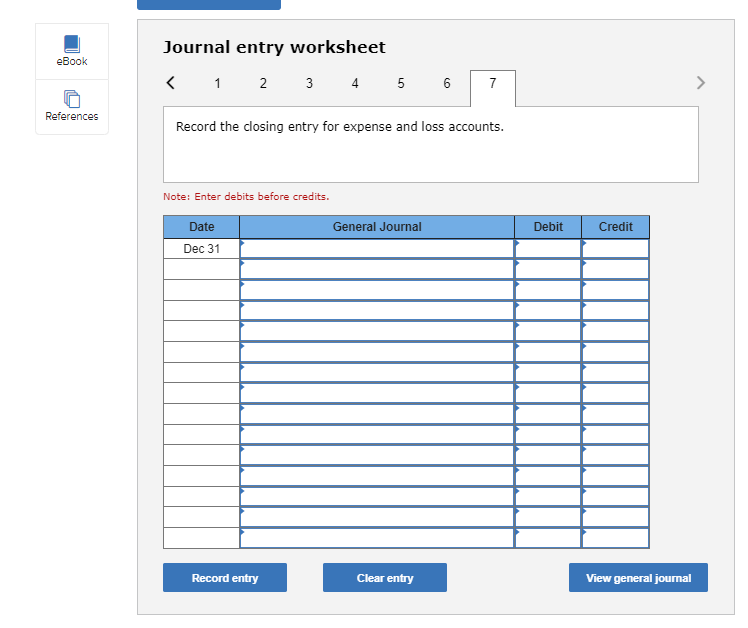Click the closing entry instruction text
The height and width of the screenshot is (628, 748).
click(x=340, y=126)
